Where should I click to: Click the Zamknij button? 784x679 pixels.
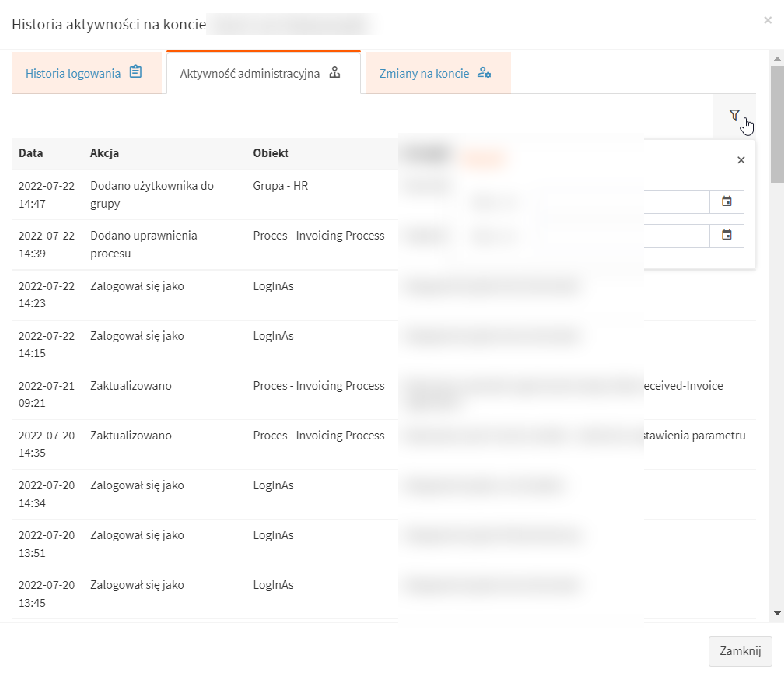(x=740, y=651)
